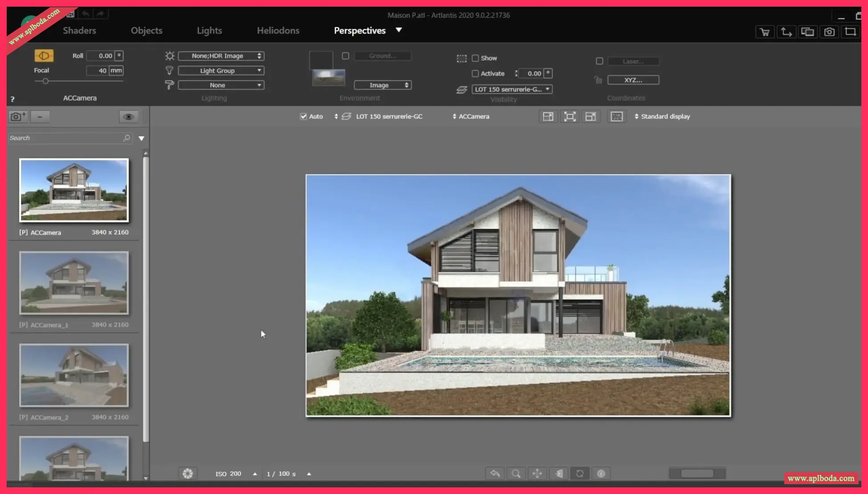868x494 pixels.
Task: Select the ACCamera_1 viewpoint thumbnail
Action: pos(74,283)
